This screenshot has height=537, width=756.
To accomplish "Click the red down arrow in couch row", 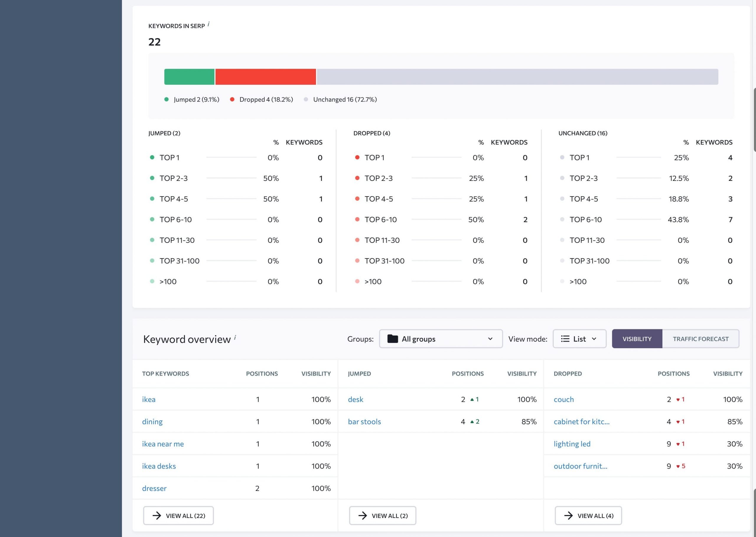I will coord(678,400).
